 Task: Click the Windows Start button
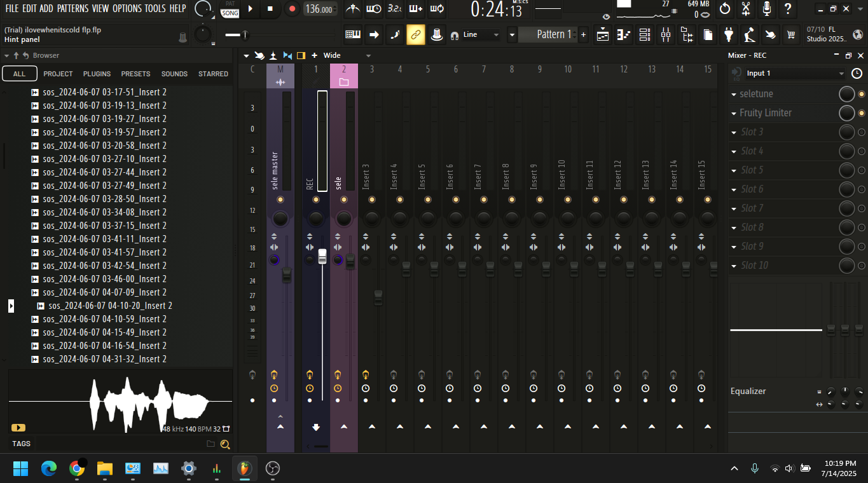pyautogui.click(x=21, y=469)
